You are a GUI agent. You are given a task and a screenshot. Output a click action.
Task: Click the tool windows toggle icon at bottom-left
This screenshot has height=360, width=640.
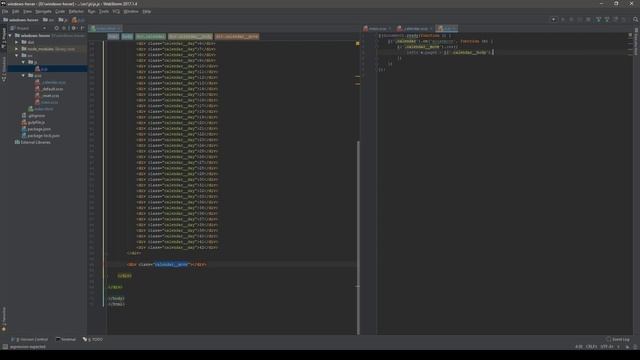click(4, 347)
